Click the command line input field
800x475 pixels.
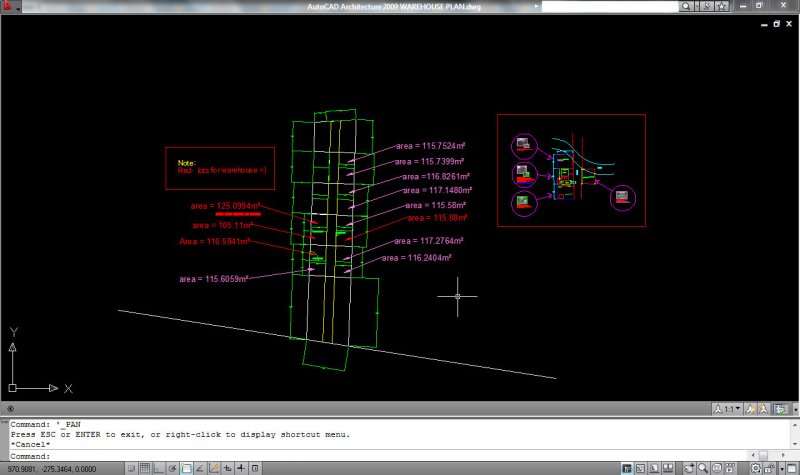click(378, 456)
